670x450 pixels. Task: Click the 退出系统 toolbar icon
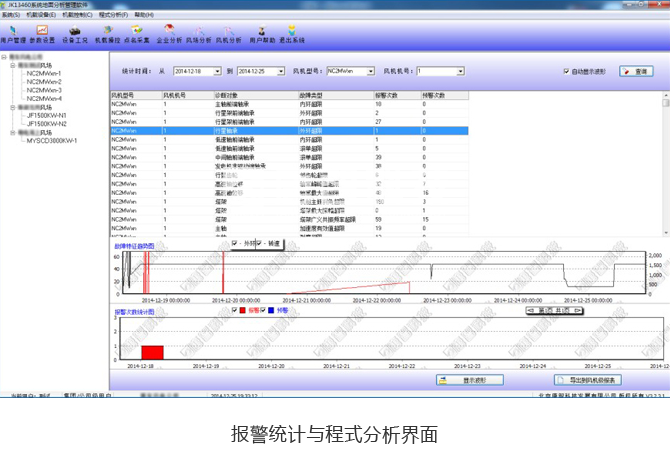[293, 34]
